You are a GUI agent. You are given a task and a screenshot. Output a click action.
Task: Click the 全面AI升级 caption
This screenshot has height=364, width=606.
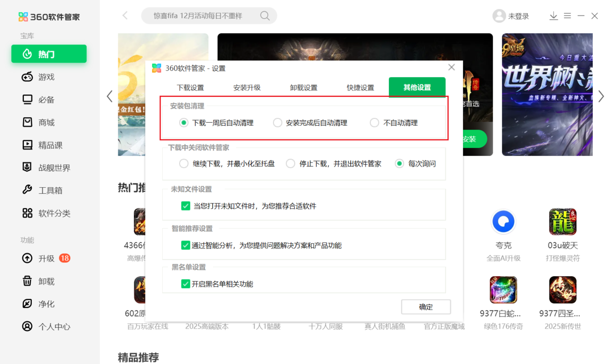click(503, 258)
